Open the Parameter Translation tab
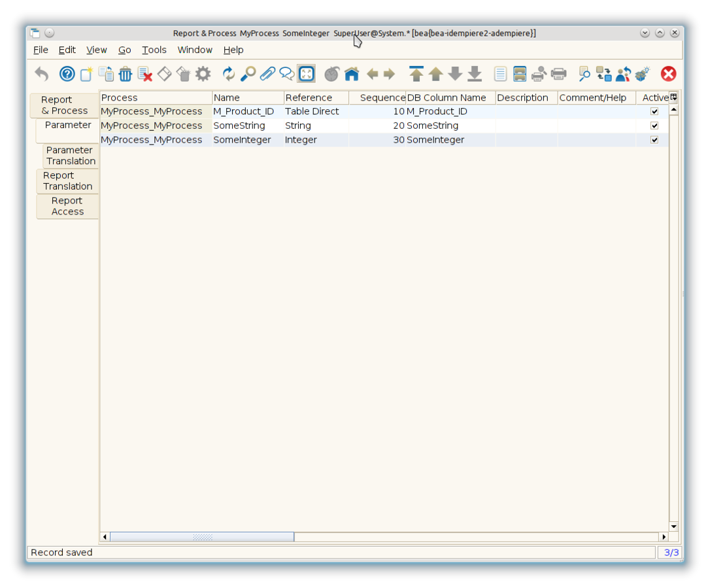Viewport: 710px width, 588px height. click(71, 156)
